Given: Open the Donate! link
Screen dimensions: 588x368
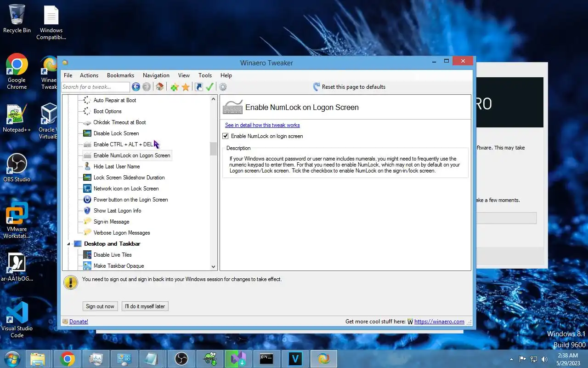Looking at the screenshot, I should [x=79, y=322].
